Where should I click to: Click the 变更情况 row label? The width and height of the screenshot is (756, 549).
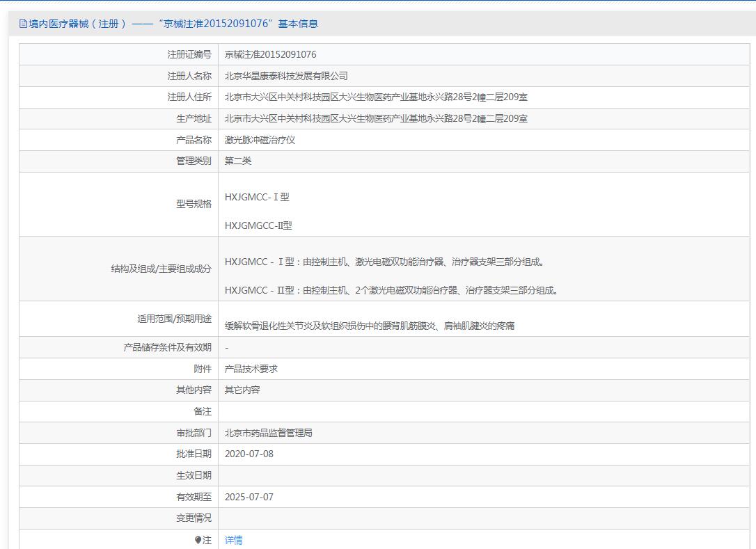194,518
